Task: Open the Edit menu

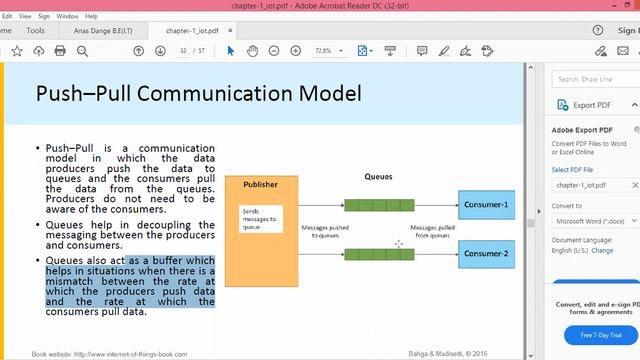Action: (7, 16)
